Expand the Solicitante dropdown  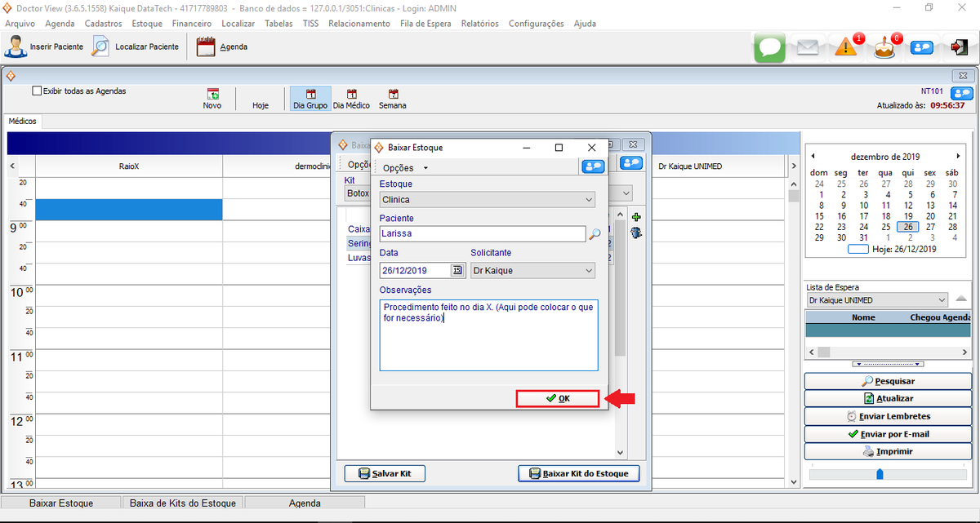pyautogui.click(x=589, y=270)
